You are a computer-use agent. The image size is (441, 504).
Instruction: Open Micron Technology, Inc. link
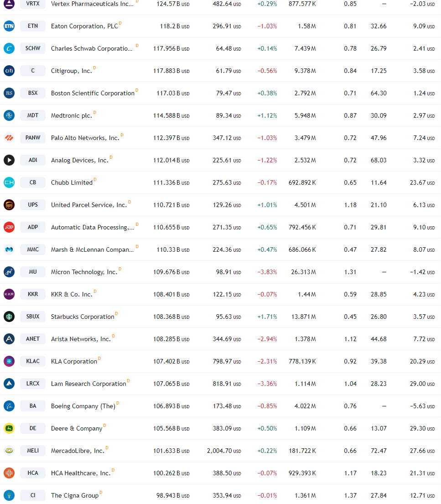84,272
